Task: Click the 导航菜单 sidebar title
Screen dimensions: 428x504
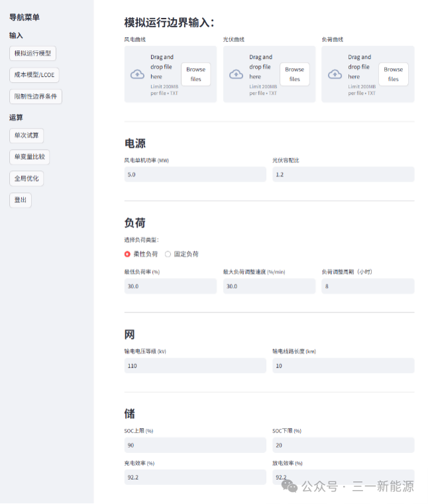Action: pos(25,17)
